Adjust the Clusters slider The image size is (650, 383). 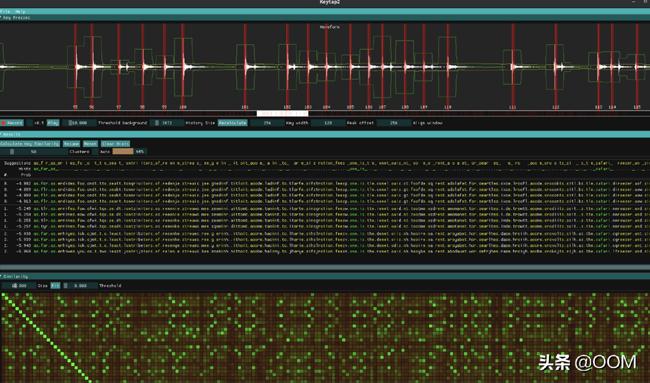click(x=34, y=152)
